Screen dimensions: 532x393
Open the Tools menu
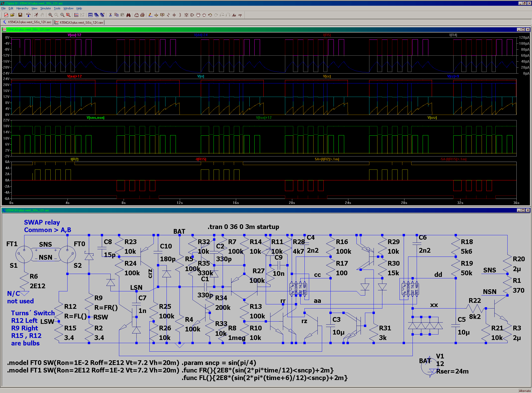(x=57, y=8)
